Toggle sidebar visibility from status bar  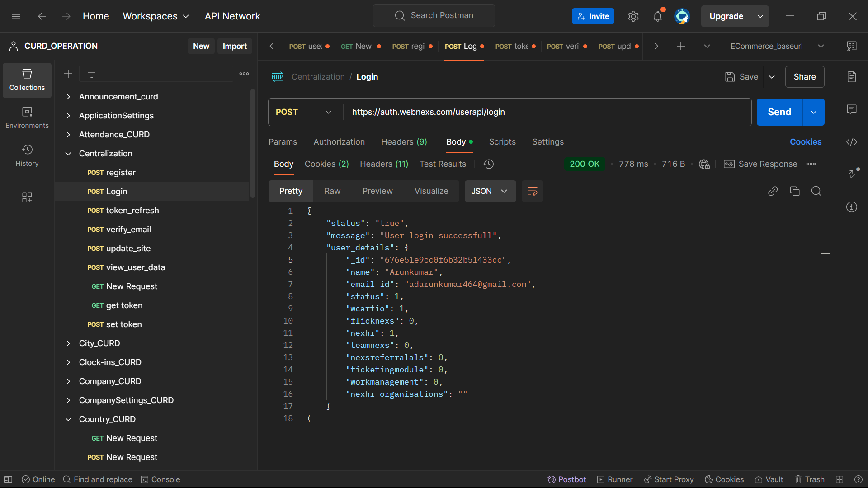[8, 479]
